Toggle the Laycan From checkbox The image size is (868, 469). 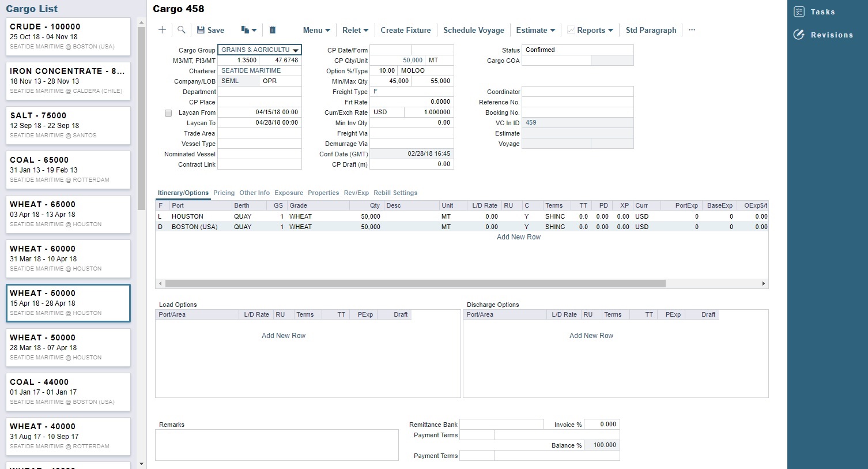[x=168, y=113]
